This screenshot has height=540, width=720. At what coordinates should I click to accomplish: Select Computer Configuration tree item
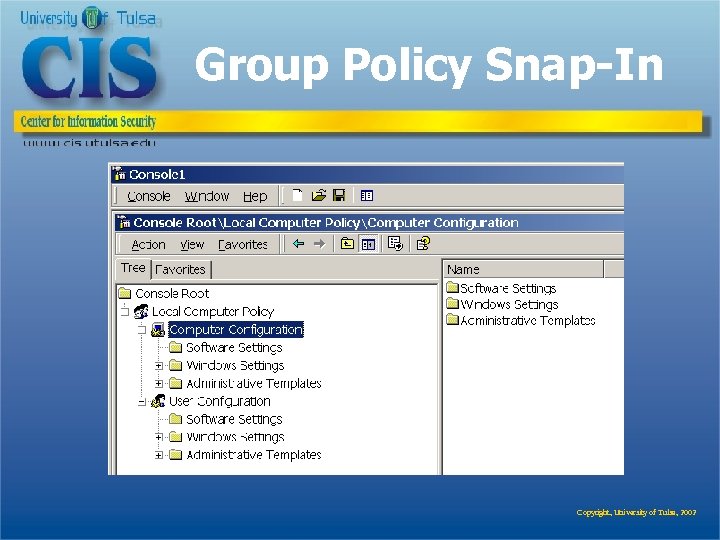[236, 330]
